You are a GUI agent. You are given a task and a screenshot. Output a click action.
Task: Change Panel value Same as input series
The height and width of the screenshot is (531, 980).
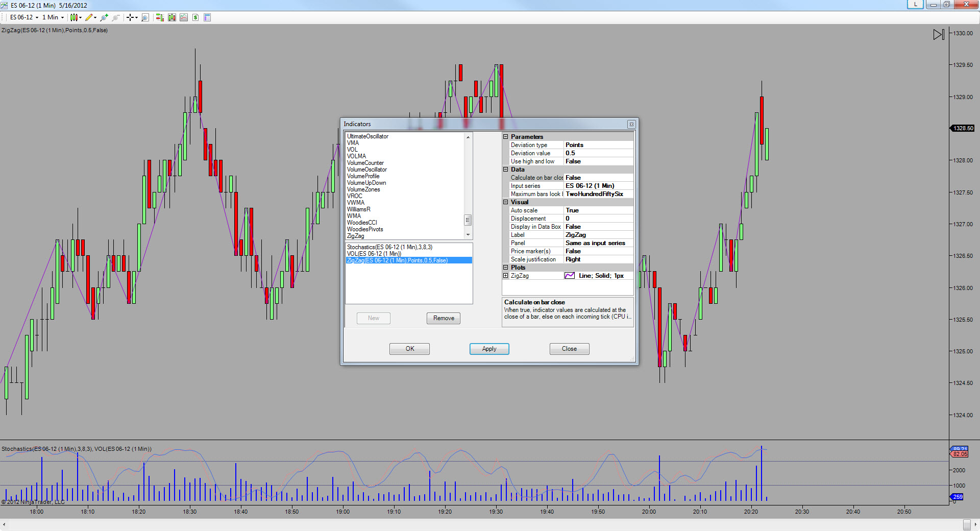click(x=598, y=243)
